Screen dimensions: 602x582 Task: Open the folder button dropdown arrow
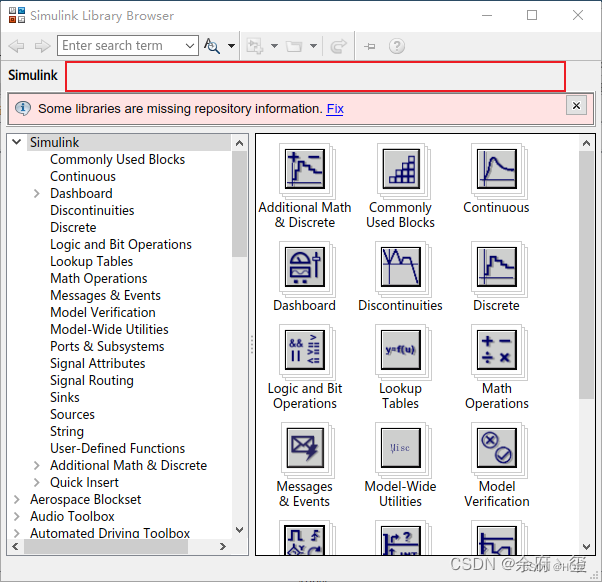(314, 46)
